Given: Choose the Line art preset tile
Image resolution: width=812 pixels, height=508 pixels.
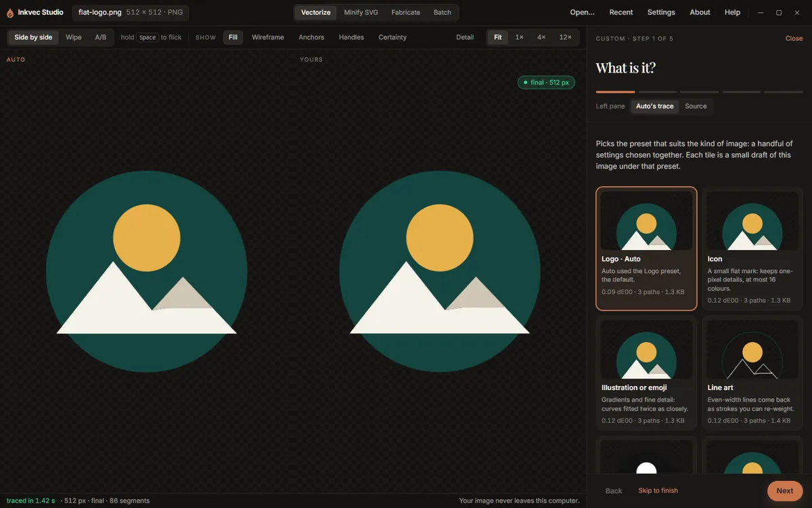Looking at the screenshot, I should tap(752, 373).
